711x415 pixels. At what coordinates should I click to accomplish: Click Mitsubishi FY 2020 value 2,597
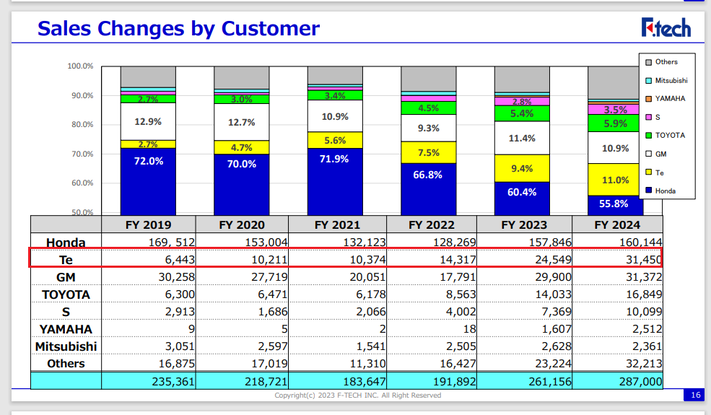273,347
